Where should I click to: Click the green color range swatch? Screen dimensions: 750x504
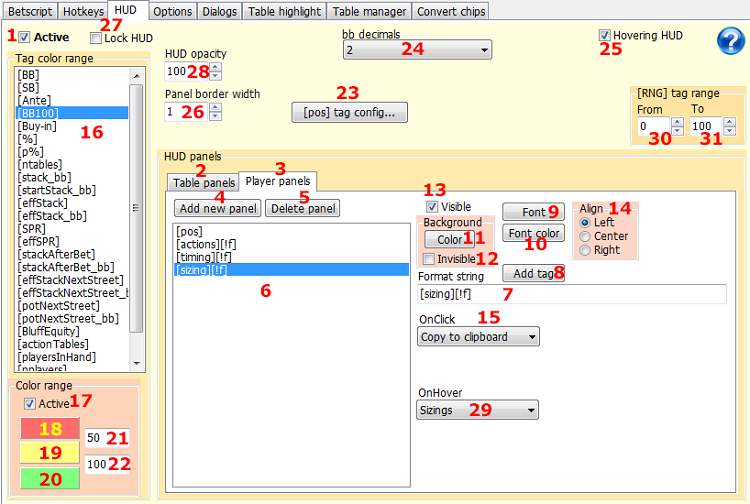[50, 478]
